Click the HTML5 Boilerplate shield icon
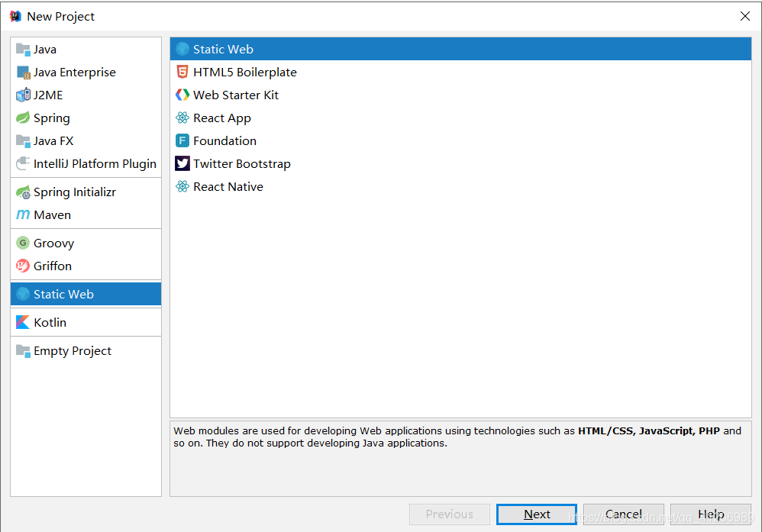This screenshot has width=762, height=532. click(x=182, y=72)
